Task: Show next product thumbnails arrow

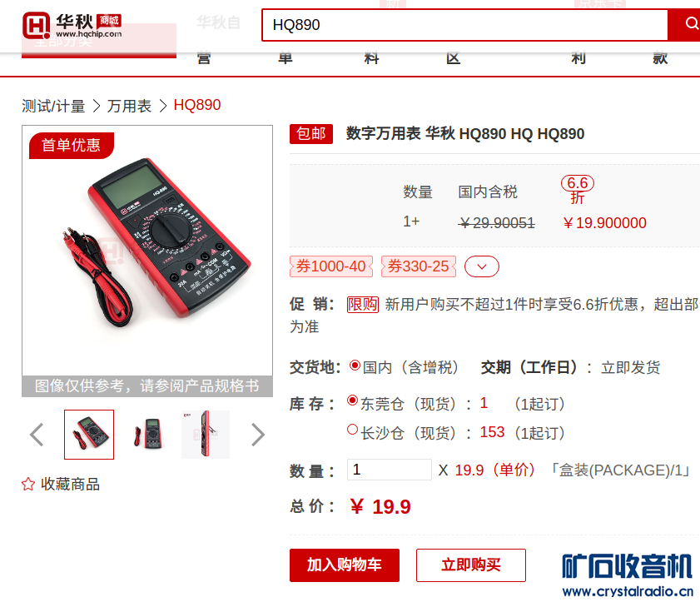Action: (257, 435)
